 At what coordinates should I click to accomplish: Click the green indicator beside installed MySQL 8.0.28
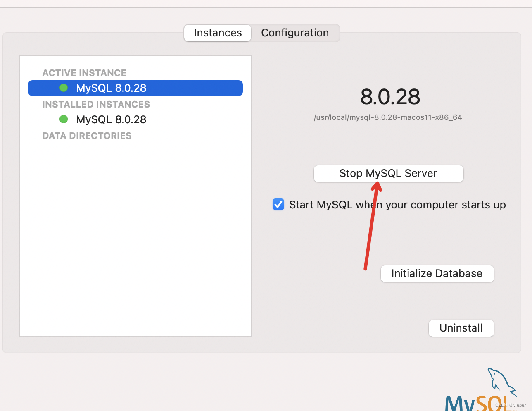[x=63, y=119]
